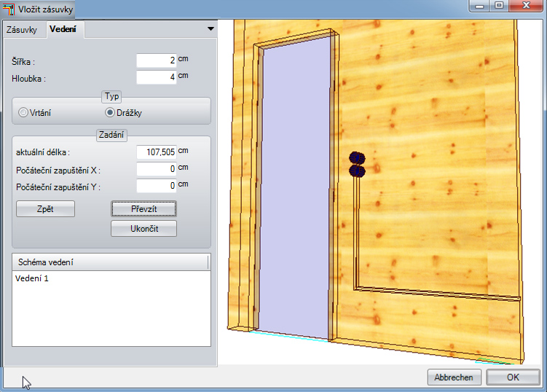
Task: Click the Počáteční zapuštění Y field
Action: 157,186
